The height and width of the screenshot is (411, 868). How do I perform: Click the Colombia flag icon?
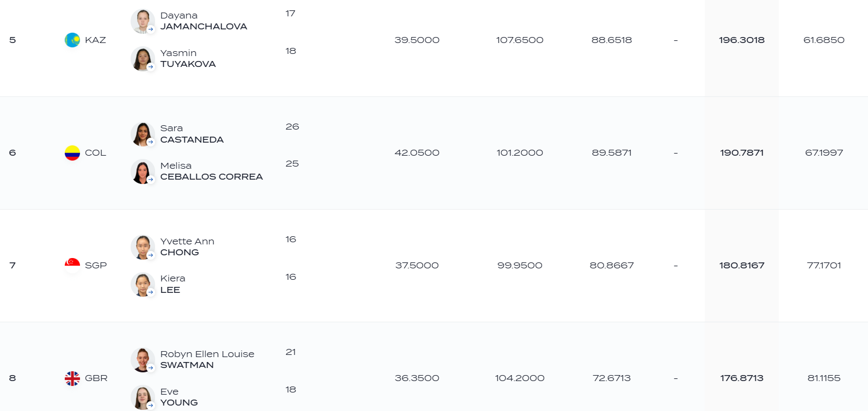pos(72,153)
